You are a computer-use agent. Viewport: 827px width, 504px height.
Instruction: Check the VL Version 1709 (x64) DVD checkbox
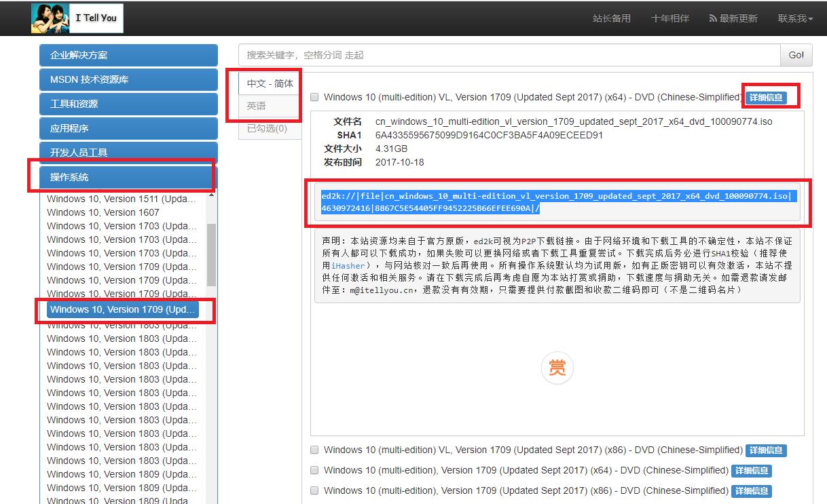point(314,97)
